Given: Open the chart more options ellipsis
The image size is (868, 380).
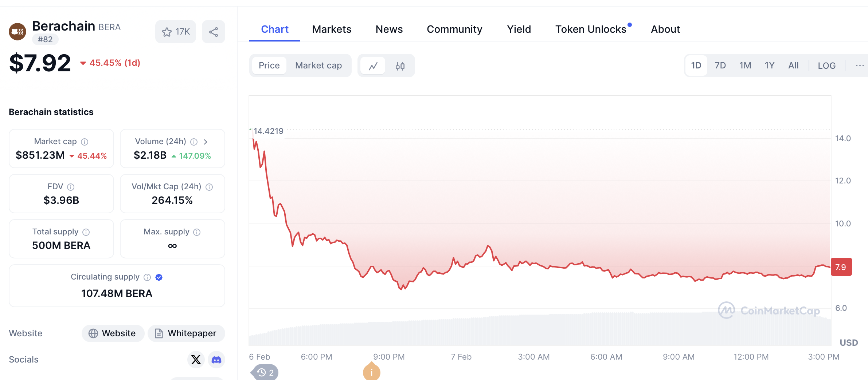Looking at the screenshot, I should pos(860,66).
